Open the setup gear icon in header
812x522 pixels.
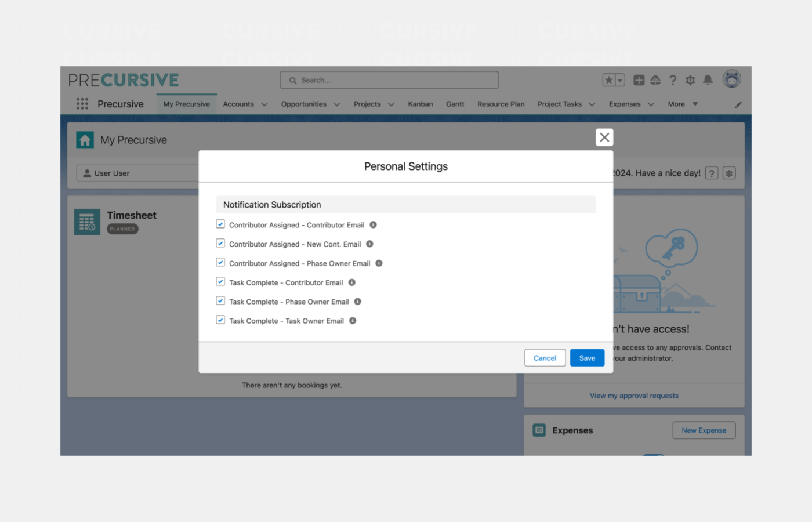(x=690, y=80)
